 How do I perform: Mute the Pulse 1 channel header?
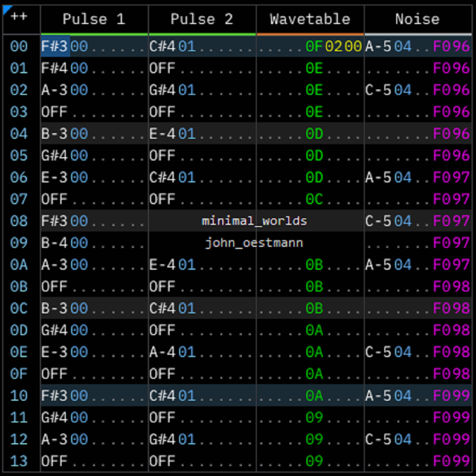coord(94,19)
